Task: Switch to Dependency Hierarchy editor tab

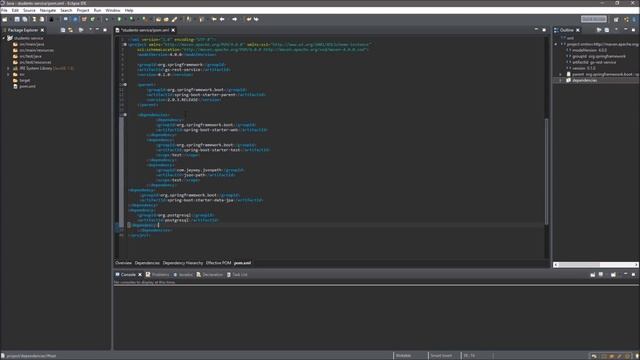Action: tap(183, 263)
